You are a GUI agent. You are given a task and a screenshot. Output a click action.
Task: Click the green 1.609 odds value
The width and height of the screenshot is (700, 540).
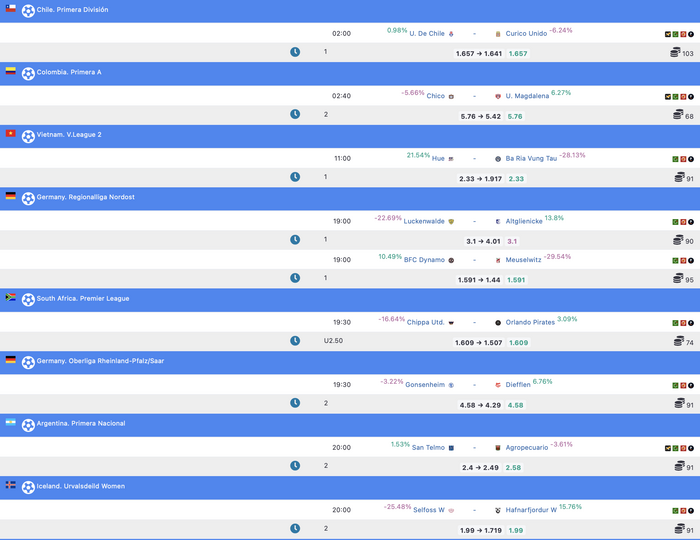coord(518,343)
